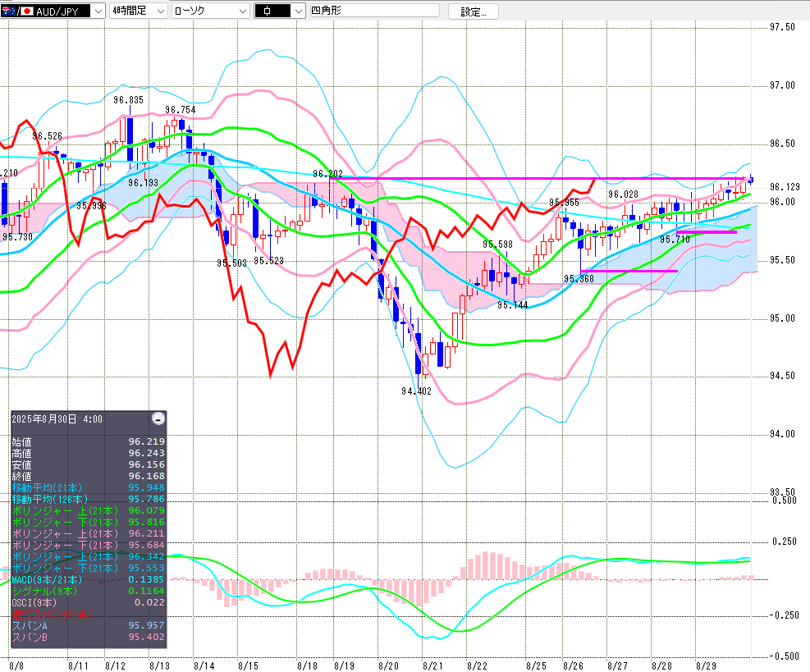The width and height of the screenshot is (810, 672).
Task: Click the 95.144 price label
Action: tap(512, 305)
